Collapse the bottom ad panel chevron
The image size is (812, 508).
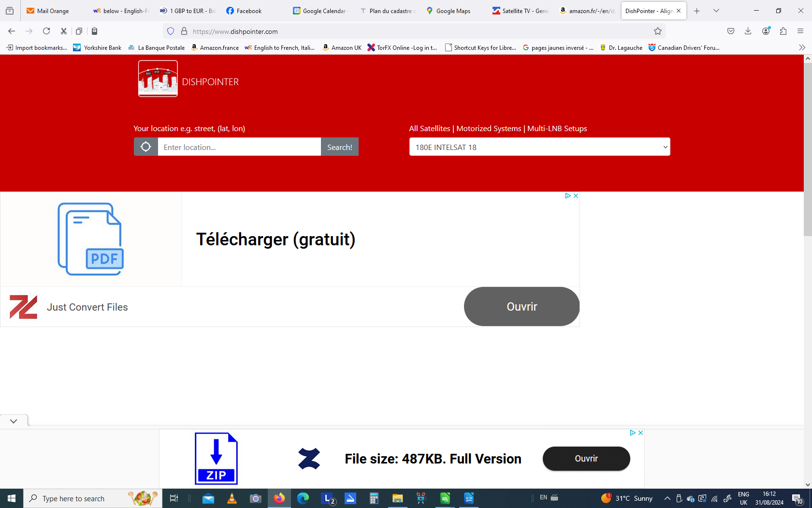click(14, 421)
